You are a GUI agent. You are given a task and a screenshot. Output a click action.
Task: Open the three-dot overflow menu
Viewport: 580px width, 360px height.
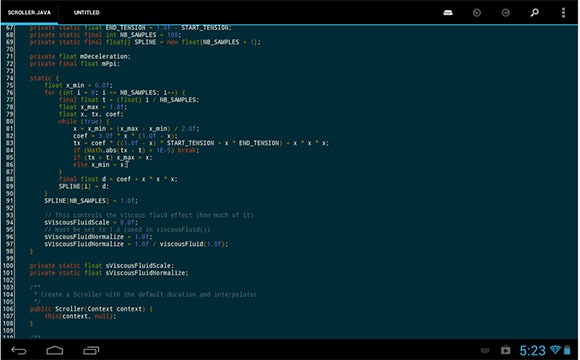coord(563,13)
